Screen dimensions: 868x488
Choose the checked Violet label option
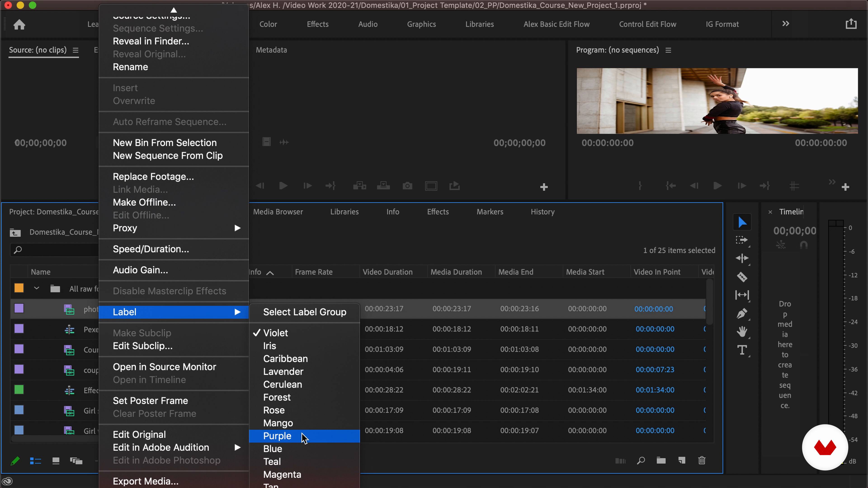(275, 333)
